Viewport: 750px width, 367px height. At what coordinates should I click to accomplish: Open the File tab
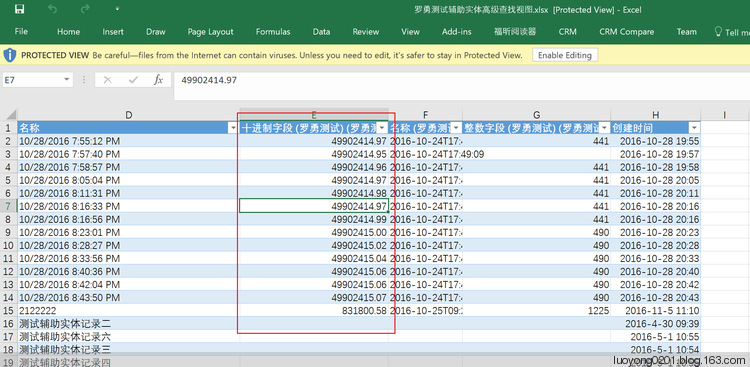[x=21, y=32]
